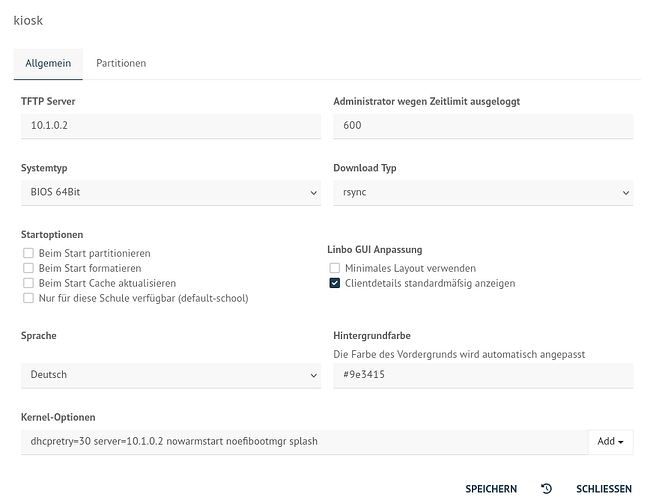Click the Hintergrundfarbe color field
This screenshot has height=500, width=646.
[482, 375]
